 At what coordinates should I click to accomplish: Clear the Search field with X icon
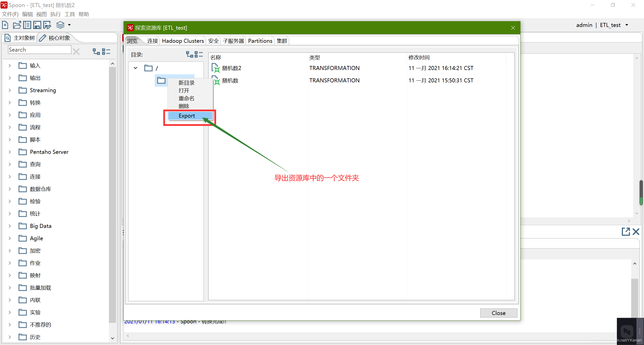coord(76,52)
